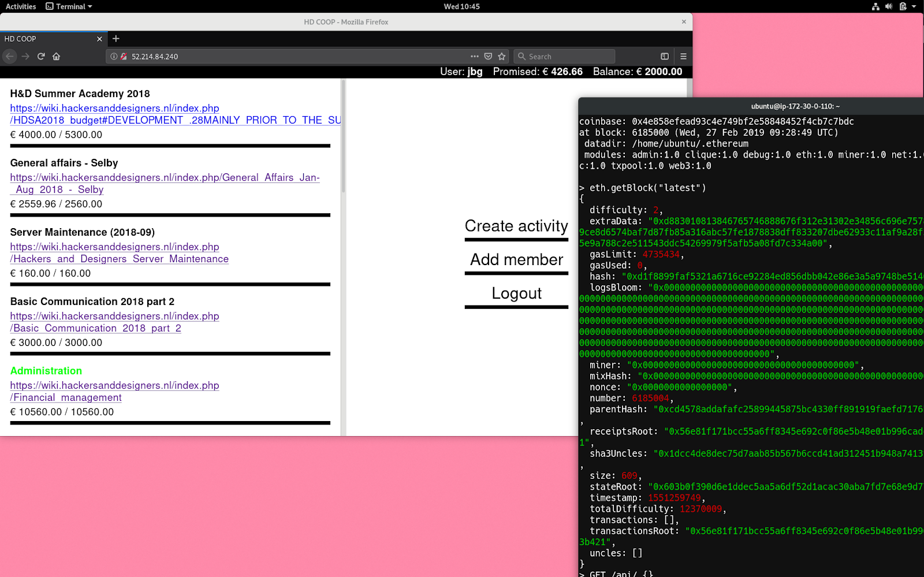The height and width of the screenshot is (577, 924).
Task: Open the Firefox hamburger menu
Action: click(x=683, y=56)
